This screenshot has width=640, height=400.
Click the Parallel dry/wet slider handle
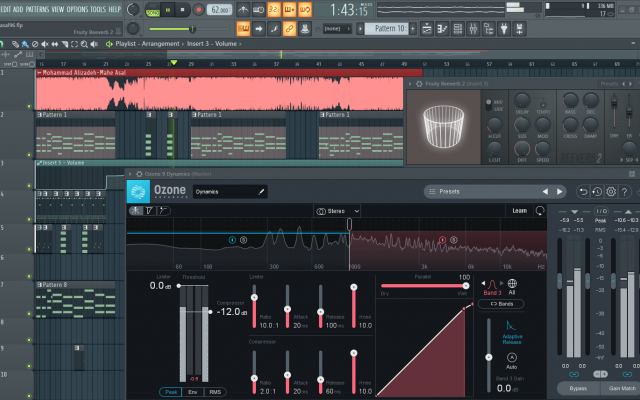(x=466, y=286)
